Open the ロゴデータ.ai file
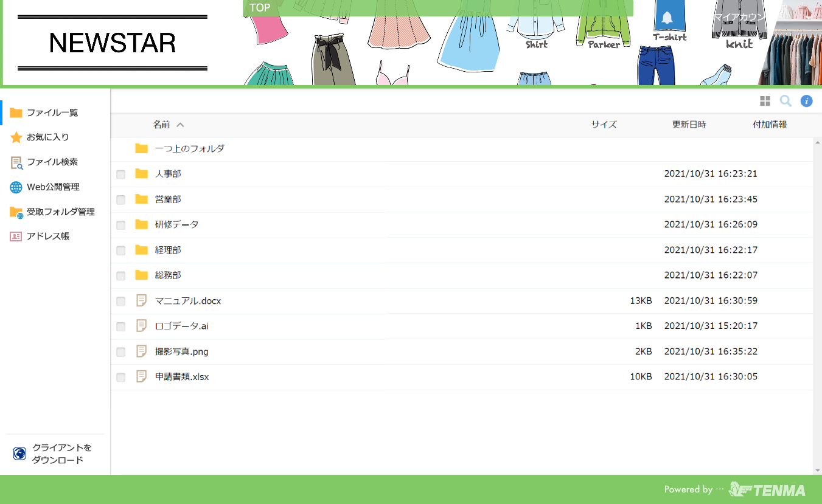Screen dimensions: 822x504 [181, 326]
